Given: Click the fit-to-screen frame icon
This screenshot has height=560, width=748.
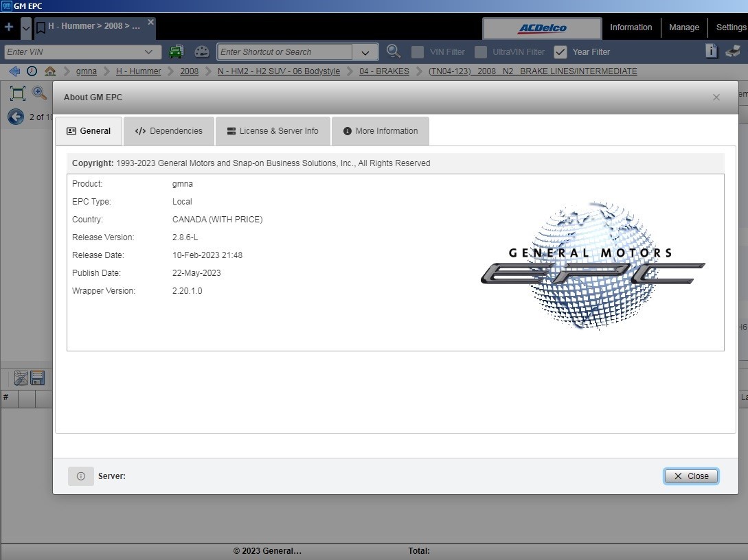Looking at the screenshot, I should pyautogui.click(x=18, y=93).
